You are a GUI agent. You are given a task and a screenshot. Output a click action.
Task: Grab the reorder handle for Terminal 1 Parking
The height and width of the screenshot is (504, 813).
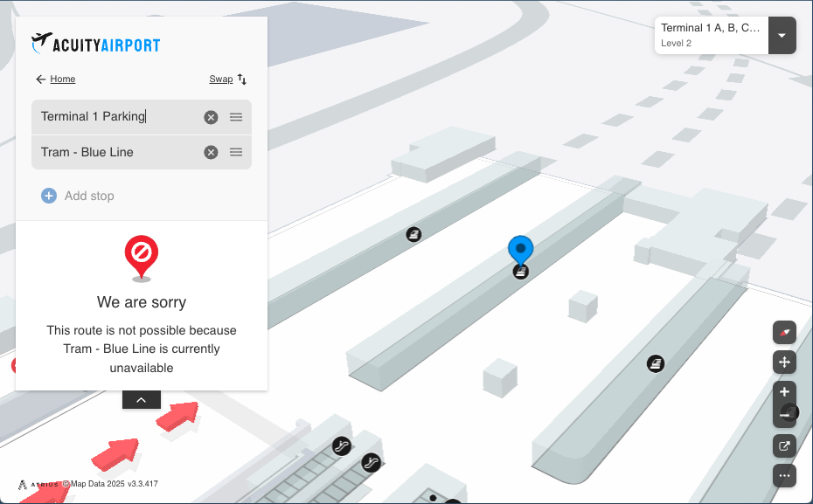[x=236, y=117]
